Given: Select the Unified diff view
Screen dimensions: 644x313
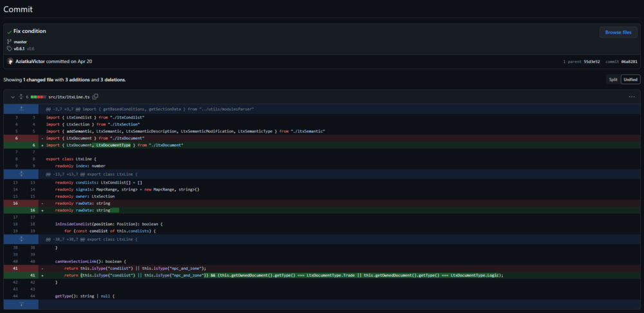Looking at the screenshot, I should click(x=630, y=80).
